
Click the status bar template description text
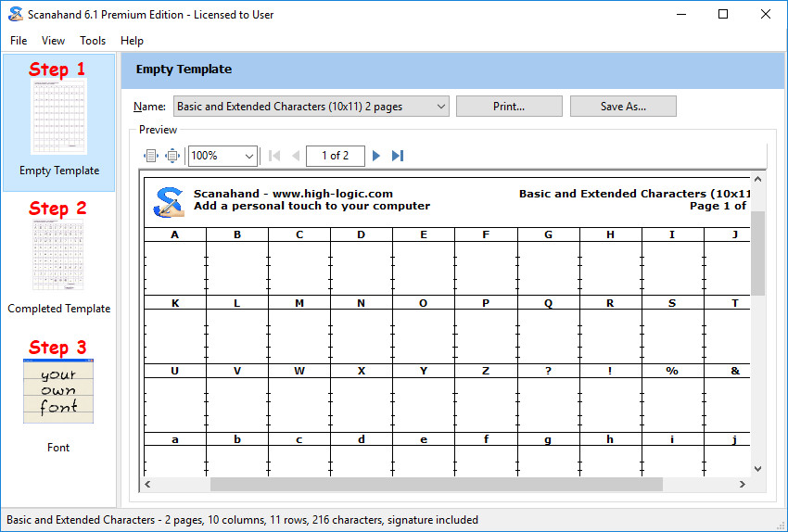tap(242, 520)
